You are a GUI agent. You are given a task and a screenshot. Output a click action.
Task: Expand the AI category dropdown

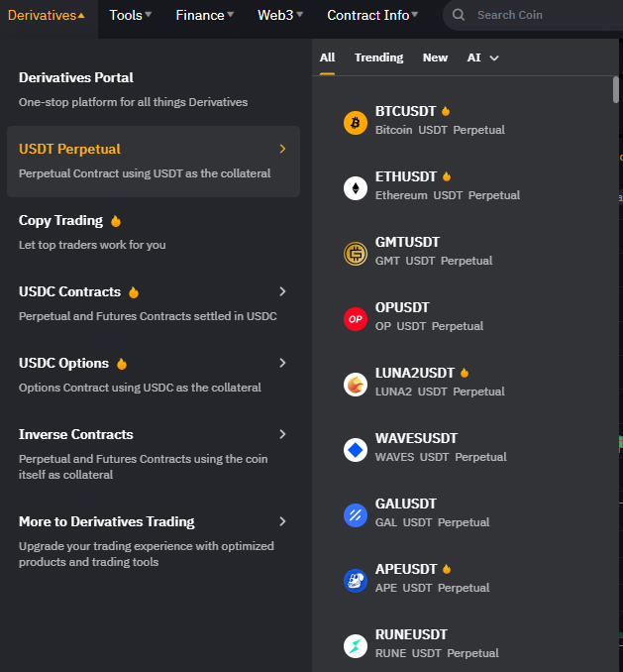pos(483,57)
